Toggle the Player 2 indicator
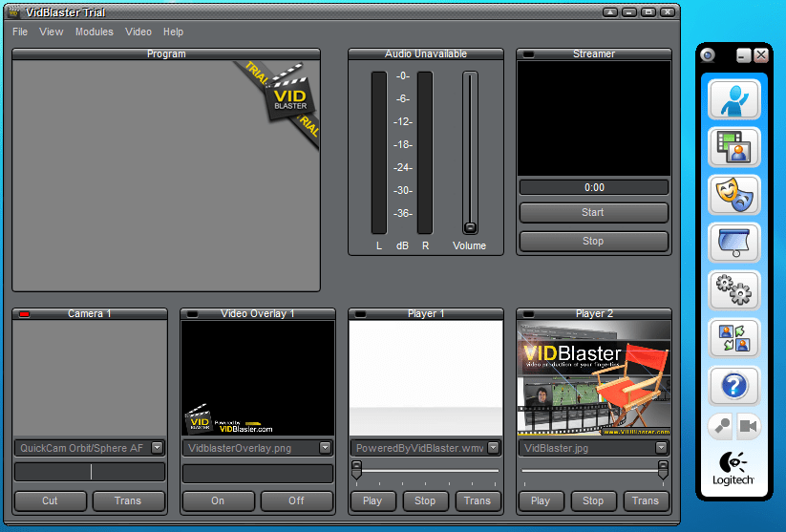786x532 pixels. (x=528, y=314)
